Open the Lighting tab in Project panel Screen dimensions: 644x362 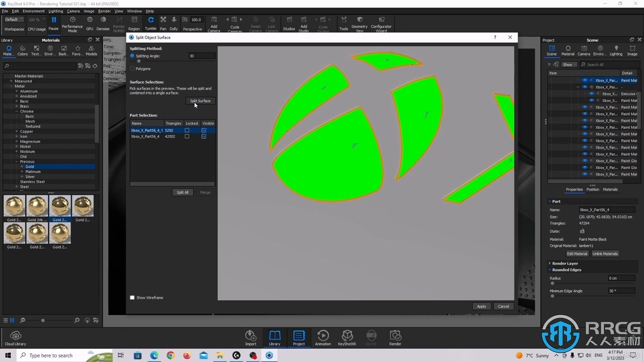616,51
